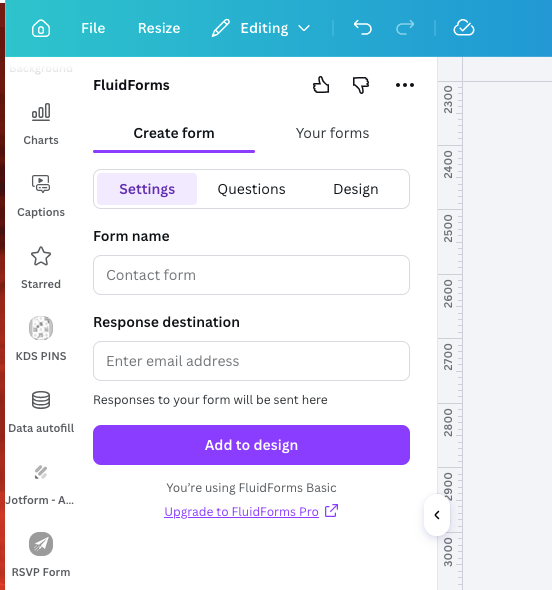Go to Canva home icon
Image resolution: width=552 pixels, height=590 pixels.
click(x=41, y=28)
